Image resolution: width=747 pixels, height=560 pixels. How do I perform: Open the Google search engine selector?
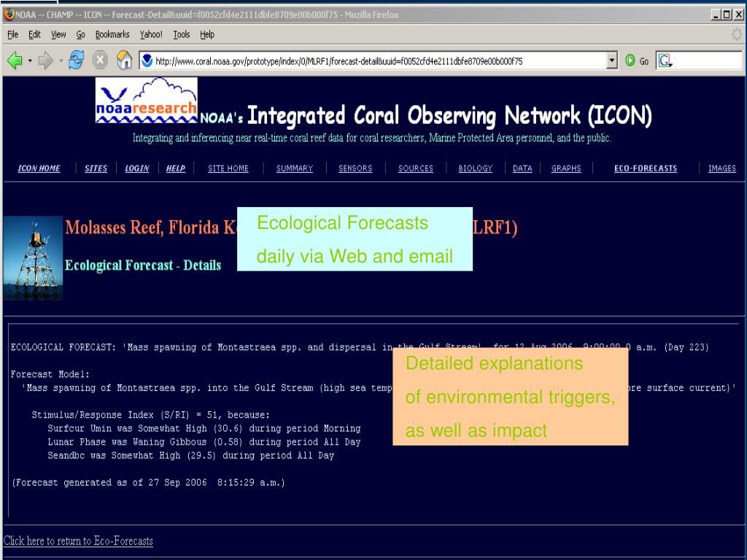point(665,61)
